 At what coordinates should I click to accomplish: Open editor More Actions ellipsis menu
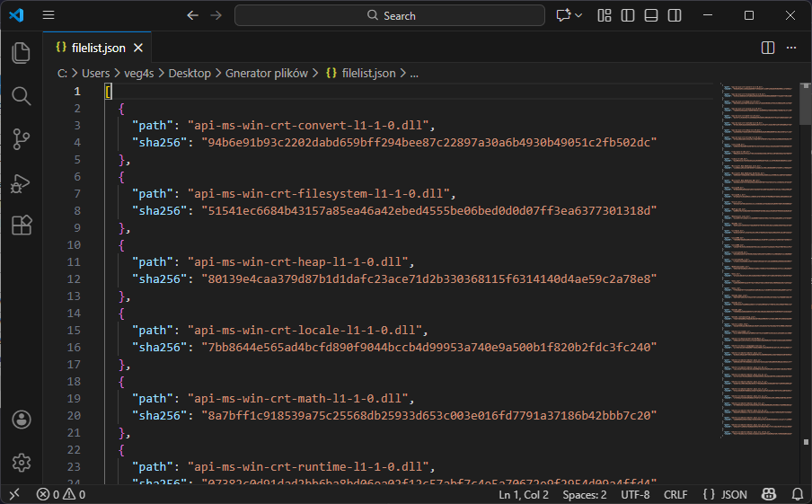(791, 48)
